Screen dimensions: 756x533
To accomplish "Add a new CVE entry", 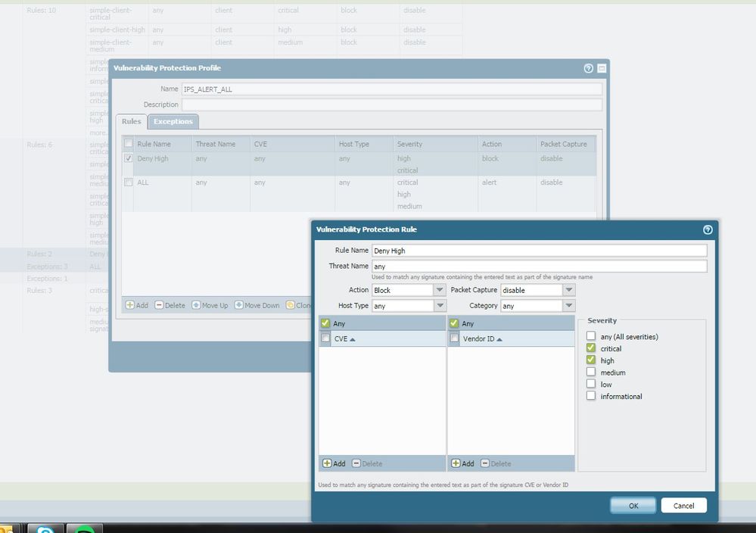I will click(334, 463).
